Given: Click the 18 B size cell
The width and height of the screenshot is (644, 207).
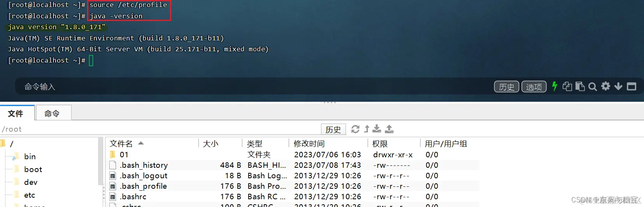Looking at the screenshot, I should pos(233,176).
